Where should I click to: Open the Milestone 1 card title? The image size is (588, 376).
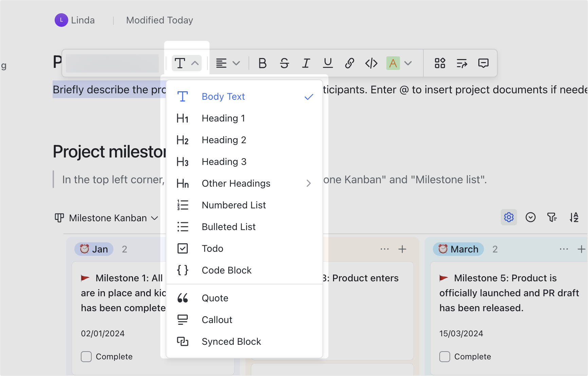tap(124, 293)
